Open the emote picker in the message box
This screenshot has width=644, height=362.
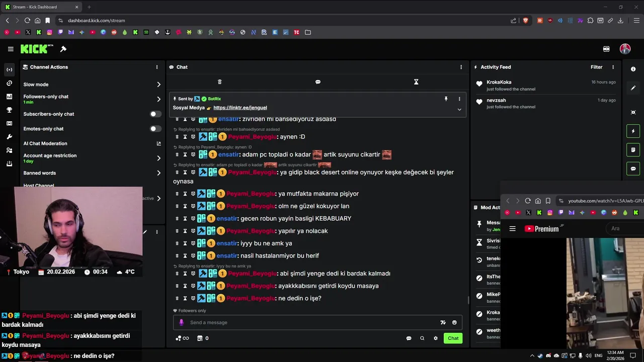click(x=454, y=323)
